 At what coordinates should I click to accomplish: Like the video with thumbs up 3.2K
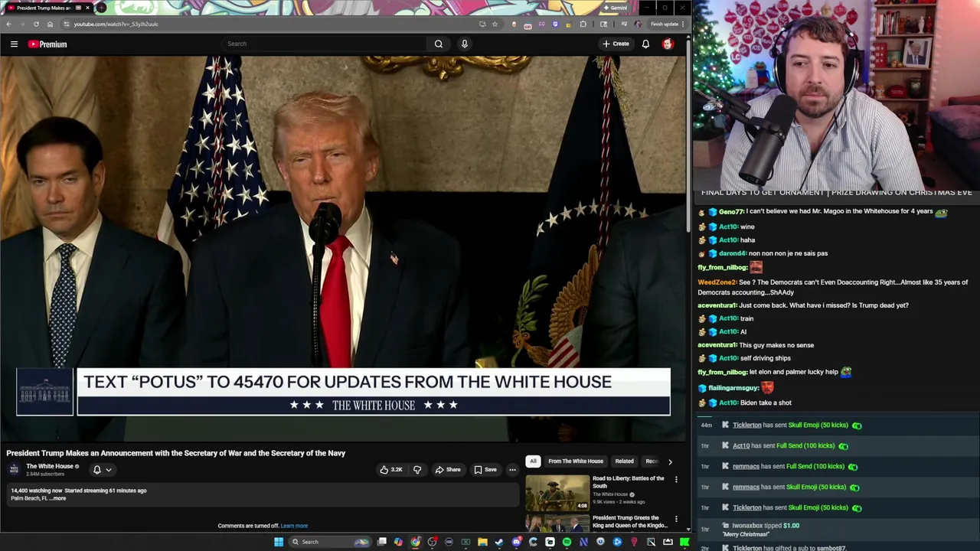click(391, 470)
